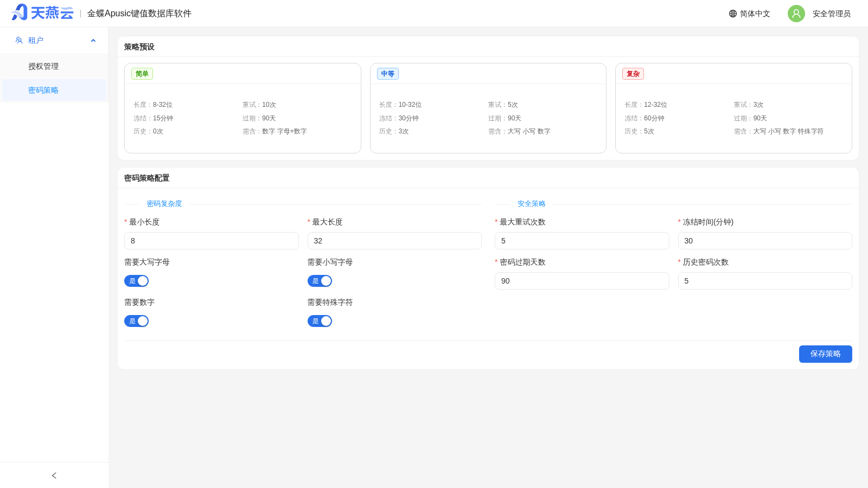Toggle 需要数字 switch
The width and height of the screenshot is (868, 488).
tap(136, 321)
